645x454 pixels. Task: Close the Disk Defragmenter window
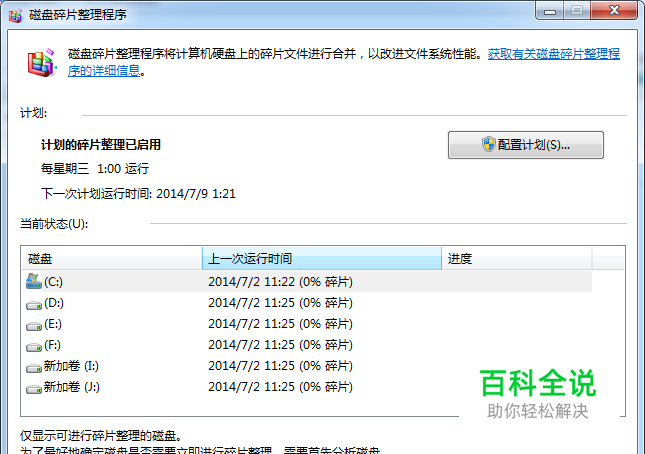point(614,11)
